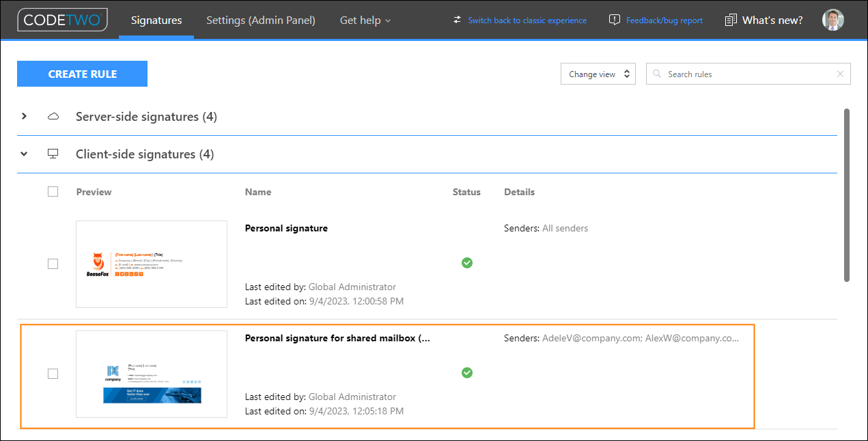Collapse the Client-side signatures section
Viewport: 868px width, 441px height.
click(24, 154)
